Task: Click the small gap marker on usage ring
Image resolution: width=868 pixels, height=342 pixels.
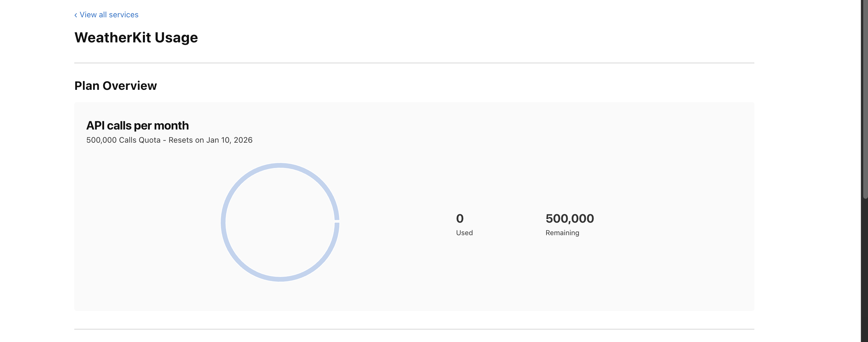Action: pyautogui.click(x=337, y=221)
